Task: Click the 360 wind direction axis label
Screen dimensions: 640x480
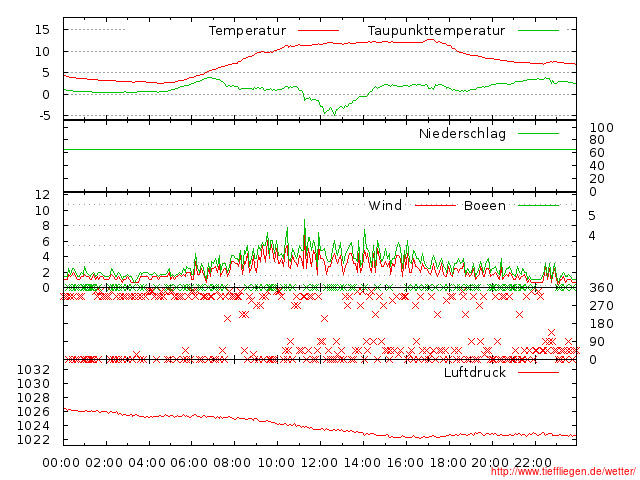Action: 602,288
